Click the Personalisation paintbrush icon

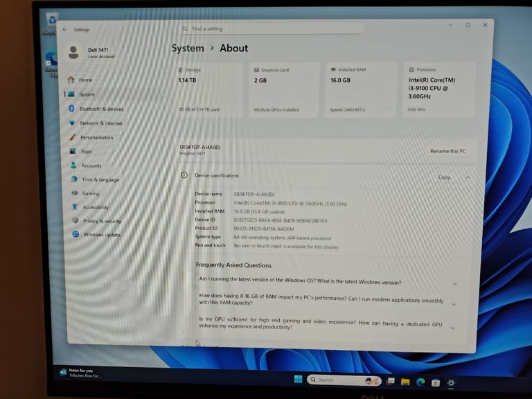pos(72,137)
